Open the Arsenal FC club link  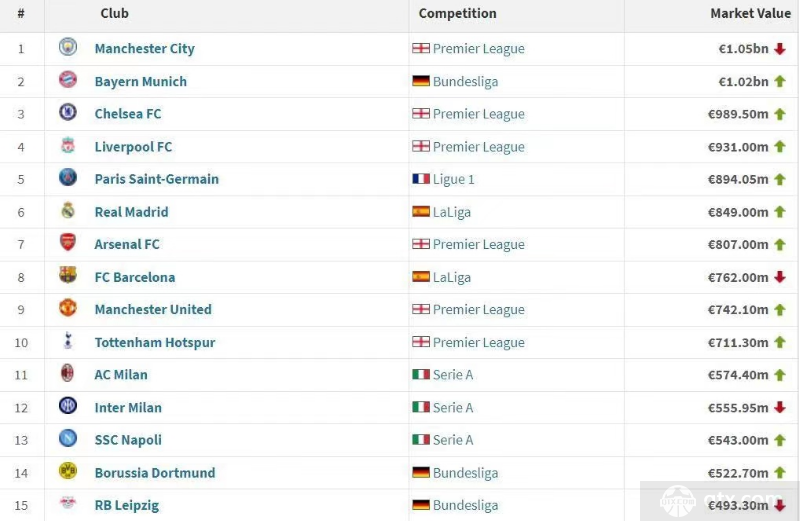(x=127, y=244)
